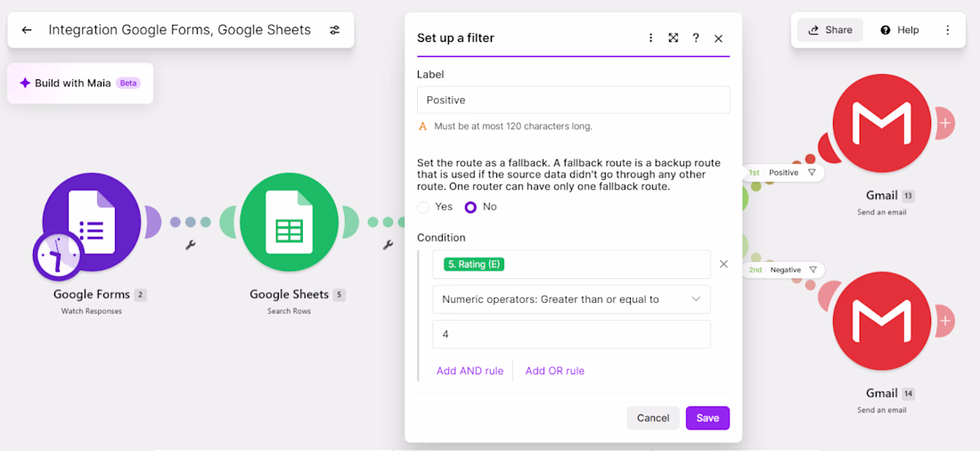Click the Gmail 14 Send an email text
980x451 pixels.
pos(882,410)
